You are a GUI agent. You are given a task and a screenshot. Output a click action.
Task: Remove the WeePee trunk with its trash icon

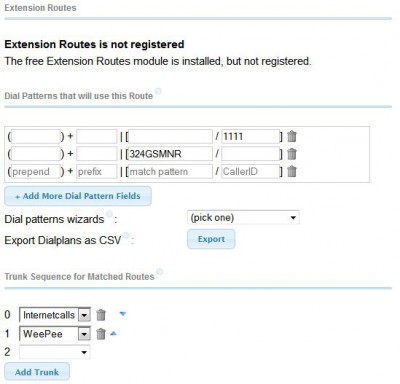tap(101, 334)
